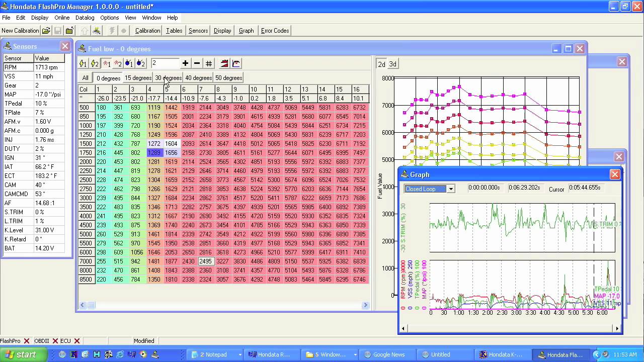Image resolution: width=644 pixels, height=362 pixels.
Task: Open the Closed Loop dropdown in Graph
Action: point(451,189)
